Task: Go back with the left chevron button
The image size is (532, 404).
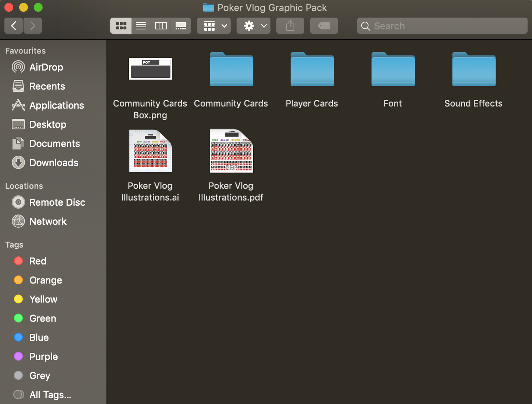Action: [x=14, y=26]
